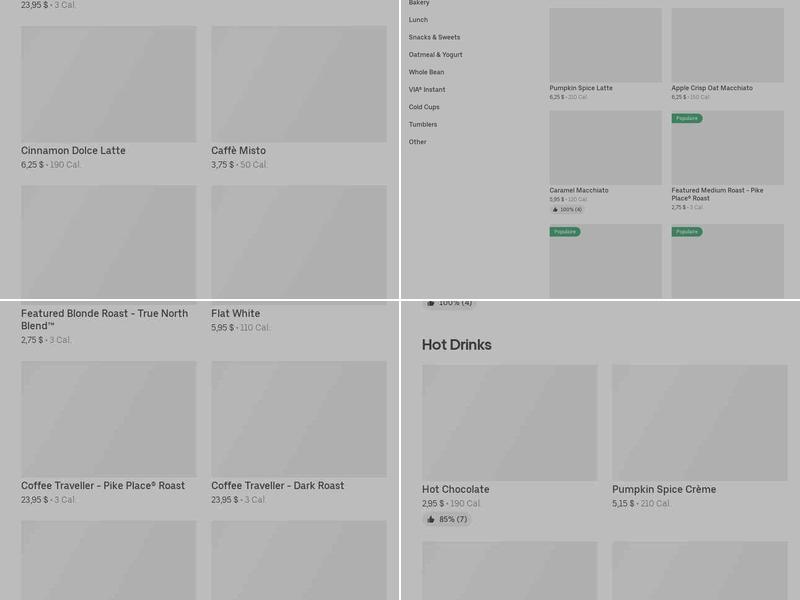This screenshot has width=800, height=600.
Task: Open the Apple Crisp Oat Macchiato title
Action: pos(712,88)
